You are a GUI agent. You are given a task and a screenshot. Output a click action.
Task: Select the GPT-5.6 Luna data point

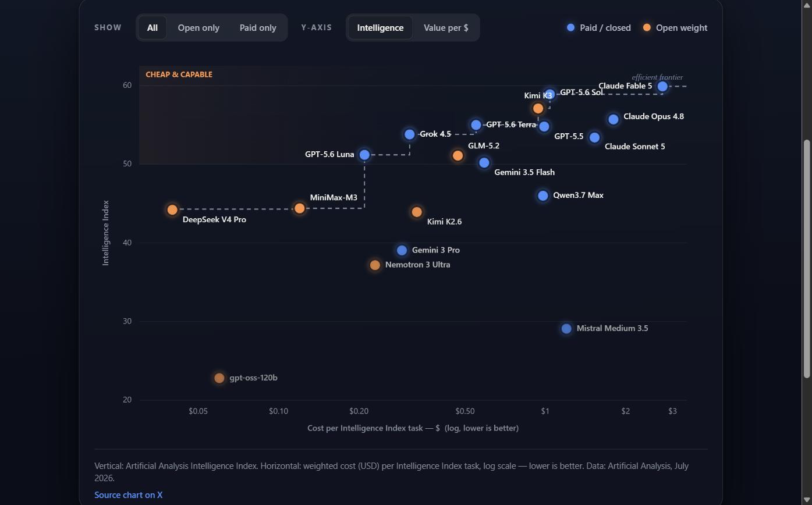[364, 155]
